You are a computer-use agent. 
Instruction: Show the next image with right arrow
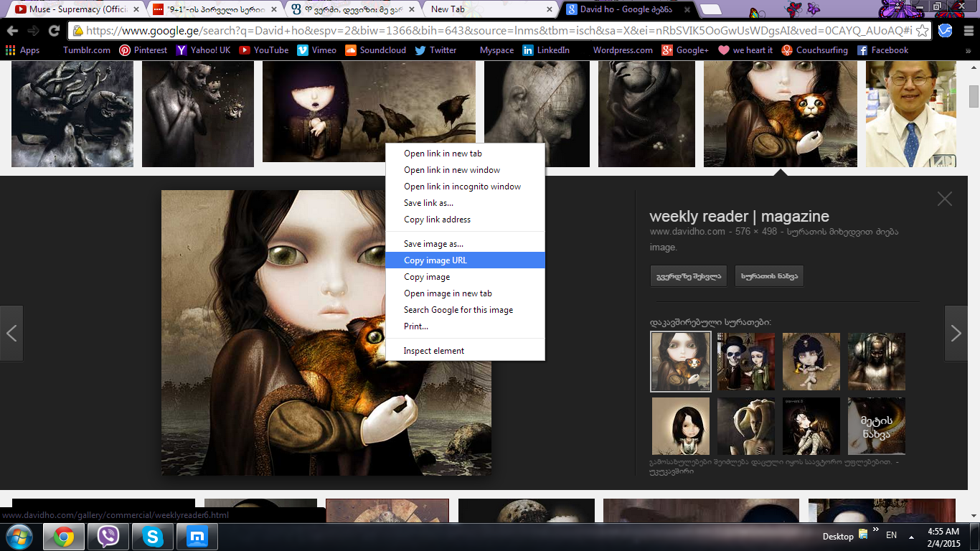[956, 333]
